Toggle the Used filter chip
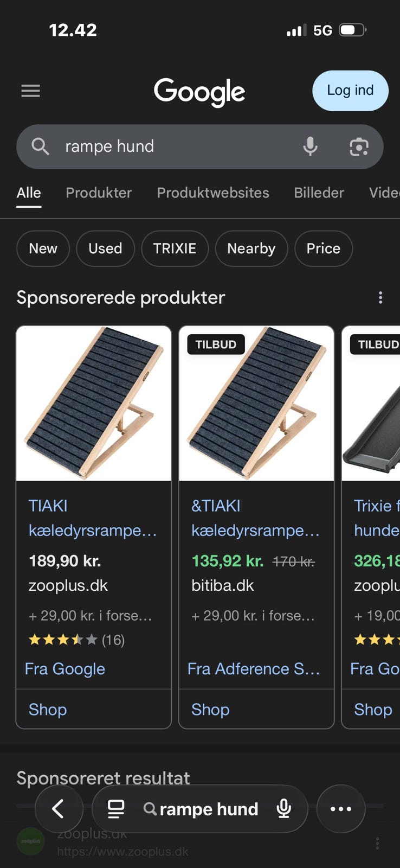The width and height of the screenshot is (400, 868). click(105, 248)
